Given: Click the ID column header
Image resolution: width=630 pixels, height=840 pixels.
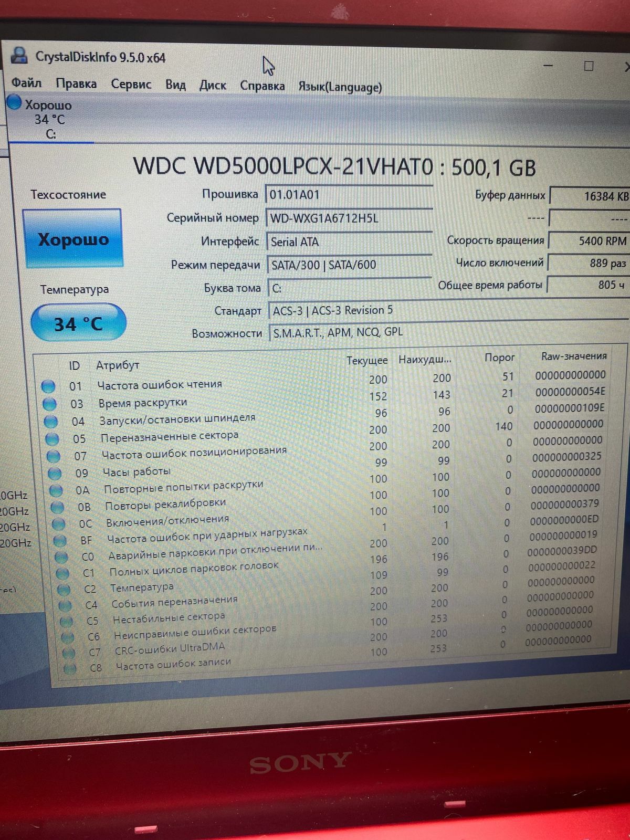Looking at the screenshot, I should click(75, 366).
